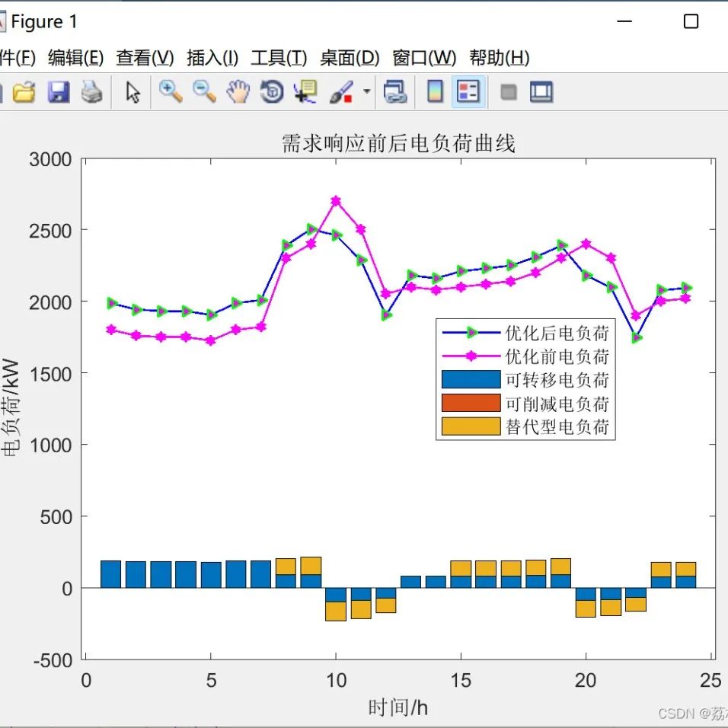
Task: Select the Edit Plot arrow tool
Action: click(x=133, y=91)
